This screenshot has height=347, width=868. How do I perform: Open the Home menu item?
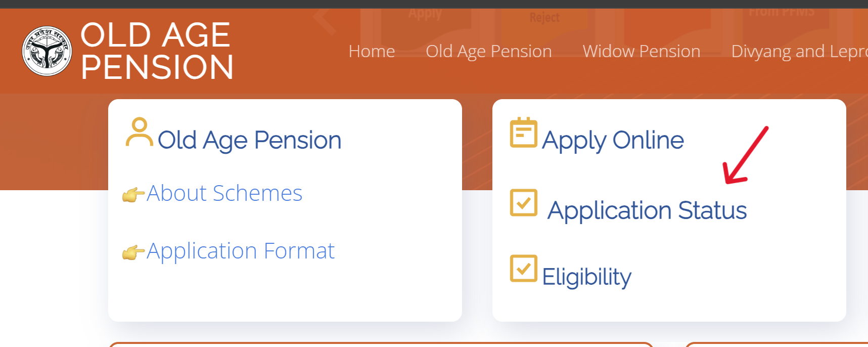click(x=372, y=51)
